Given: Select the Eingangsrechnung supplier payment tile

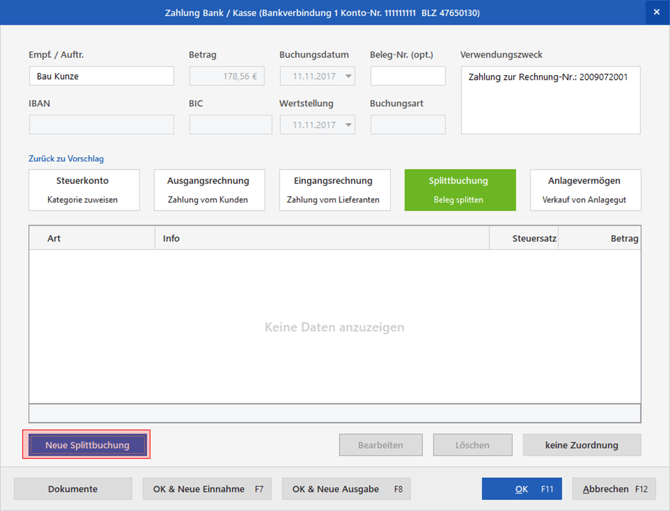Looking at the screenshot, I should (333, 190).
